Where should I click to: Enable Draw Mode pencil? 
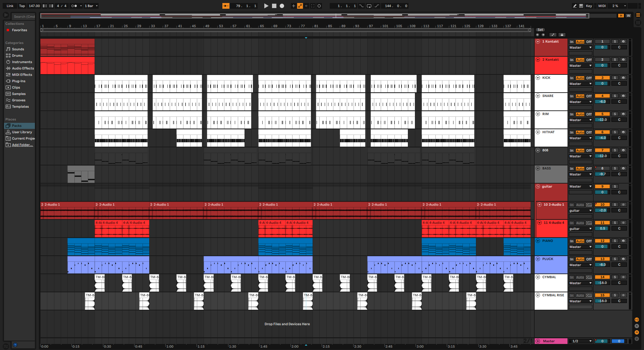[575, 6]
